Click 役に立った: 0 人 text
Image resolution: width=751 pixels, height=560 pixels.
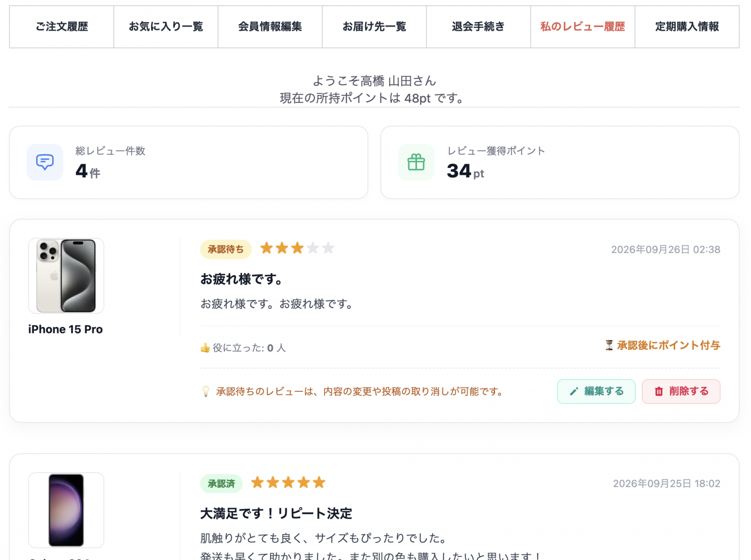click(249, 348)
